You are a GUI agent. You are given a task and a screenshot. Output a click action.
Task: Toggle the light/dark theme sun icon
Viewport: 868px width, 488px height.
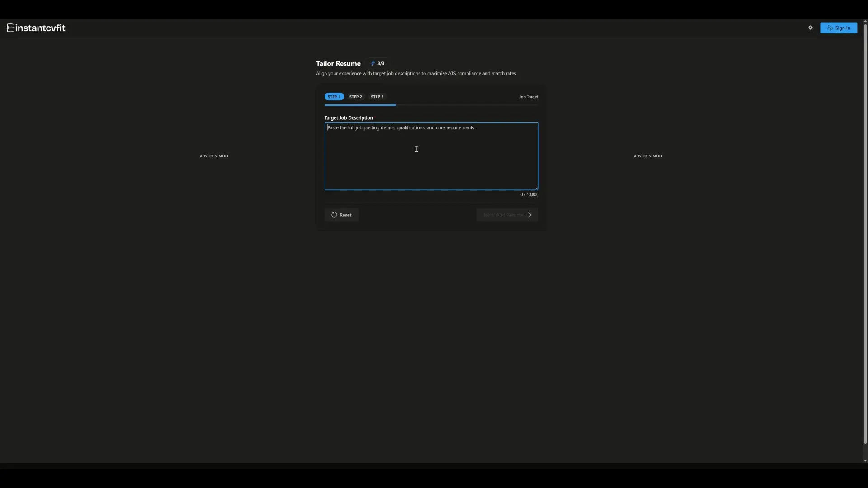tap(811, 28)
